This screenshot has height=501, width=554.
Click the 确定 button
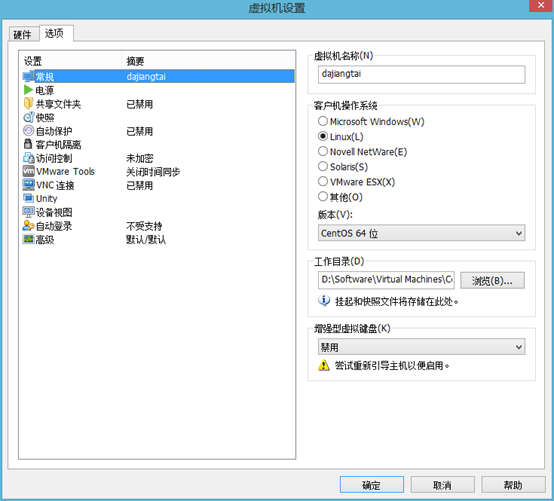pyautogui.click(x=372, y=485)
